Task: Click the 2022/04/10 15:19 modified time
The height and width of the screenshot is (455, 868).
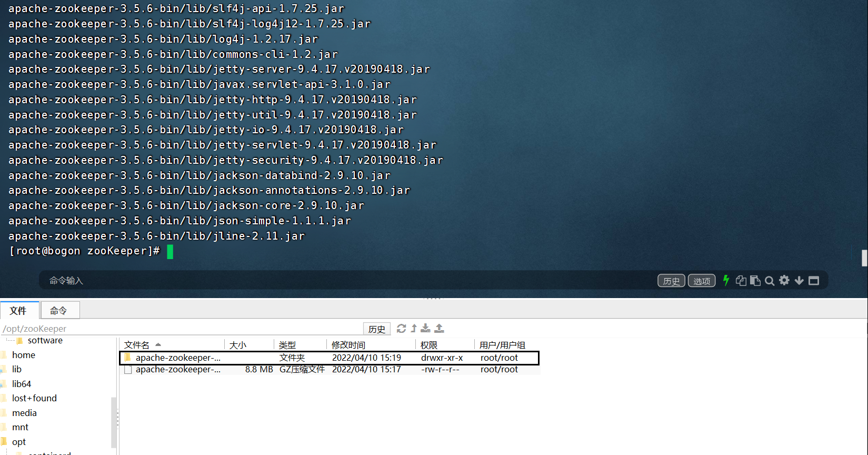Action: [366, 358]
